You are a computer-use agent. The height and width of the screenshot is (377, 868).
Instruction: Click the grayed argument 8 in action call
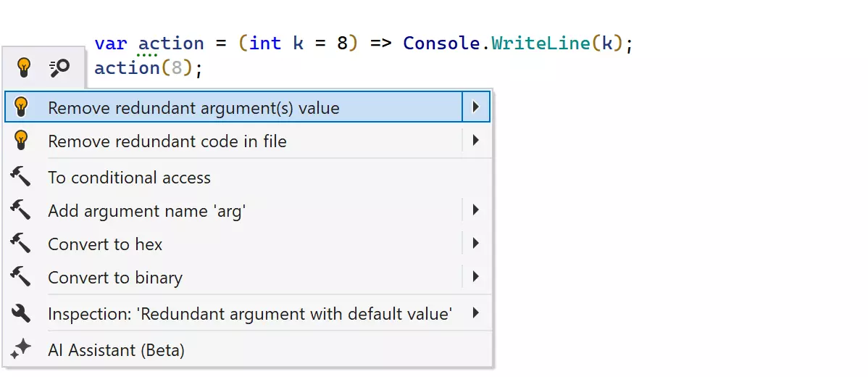point(176,68)
